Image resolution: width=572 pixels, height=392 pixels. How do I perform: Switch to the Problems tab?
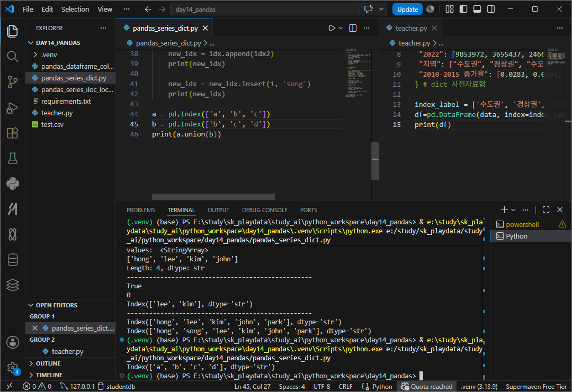(141, 210)
